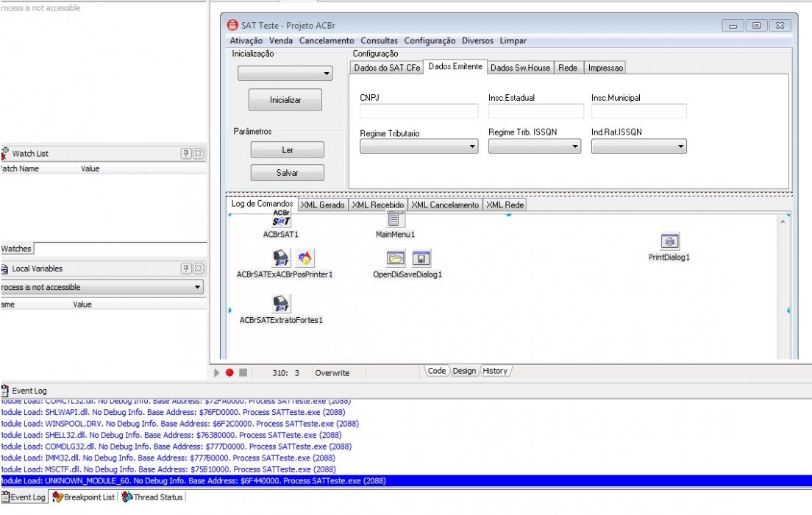
Task: Open the Cancelamento menu
Action: pyautogui.click(x=327, y=40)
